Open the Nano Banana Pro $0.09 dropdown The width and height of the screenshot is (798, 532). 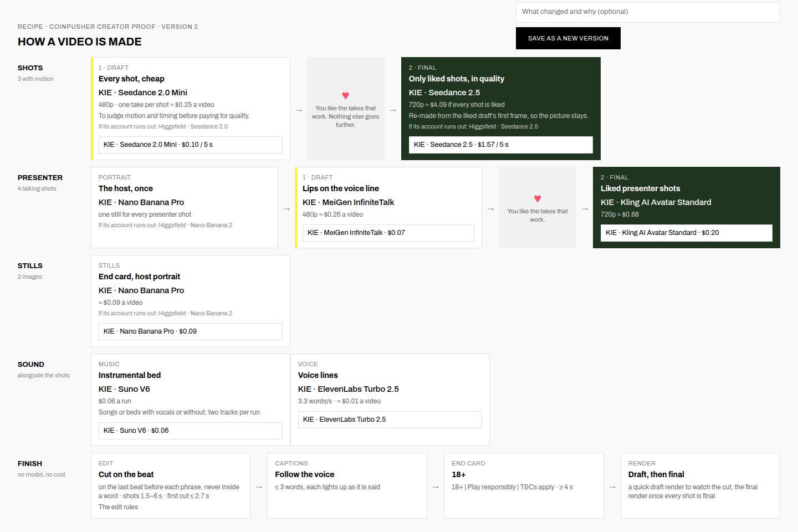(x=190, y=331)
